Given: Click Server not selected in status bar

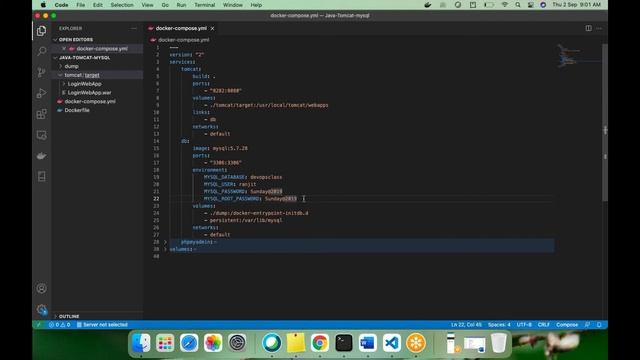Looking at the screenshot, I should [102, 325].
